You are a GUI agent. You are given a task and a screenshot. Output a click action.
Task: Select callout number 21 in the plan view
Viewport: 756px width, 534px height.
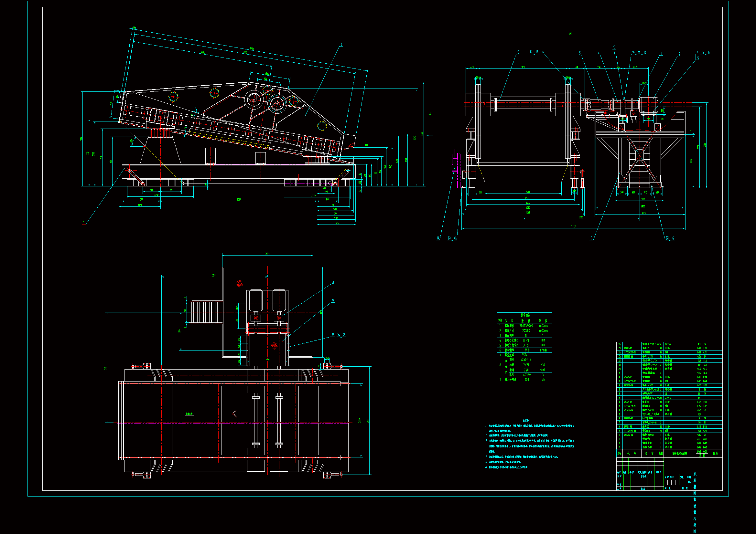[x=333, y=282]
